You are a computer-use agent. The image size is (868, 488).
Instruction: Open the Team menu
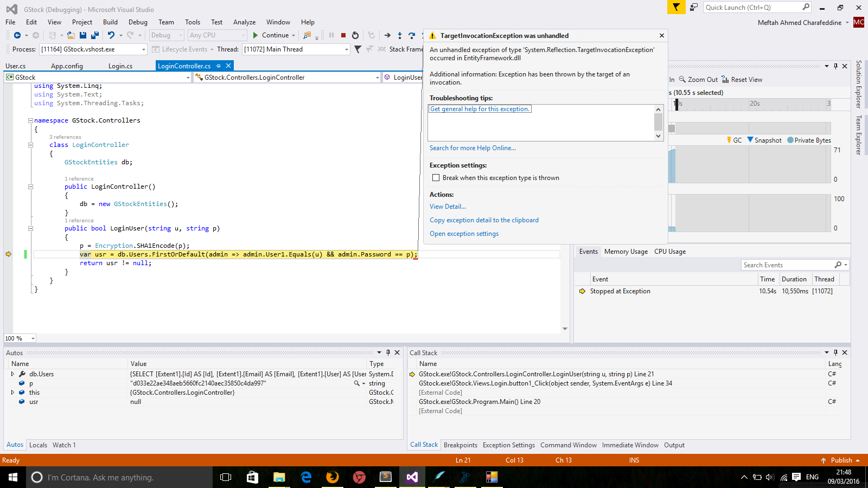pos(166,22)
